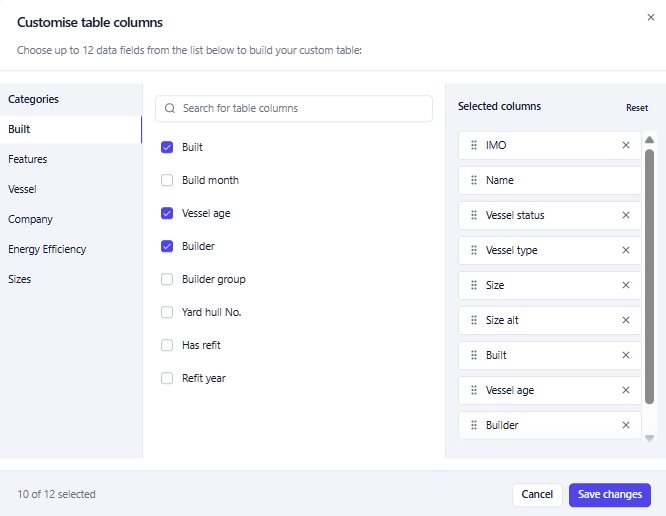Viewport: 666px width, 516px height.
Task: Click the Vessel status drag handle
Action: point(474,215)
